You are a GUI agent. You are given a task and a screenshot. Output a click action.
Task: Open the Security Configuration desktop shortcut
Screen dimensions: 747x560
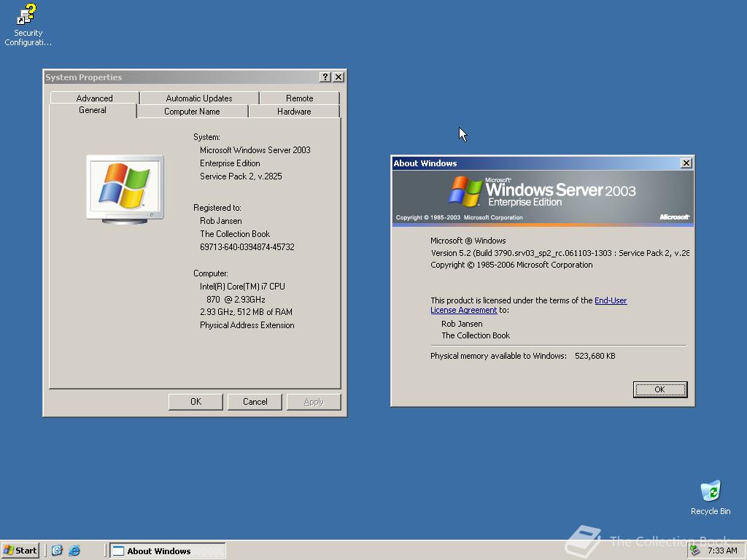(28, 25)
